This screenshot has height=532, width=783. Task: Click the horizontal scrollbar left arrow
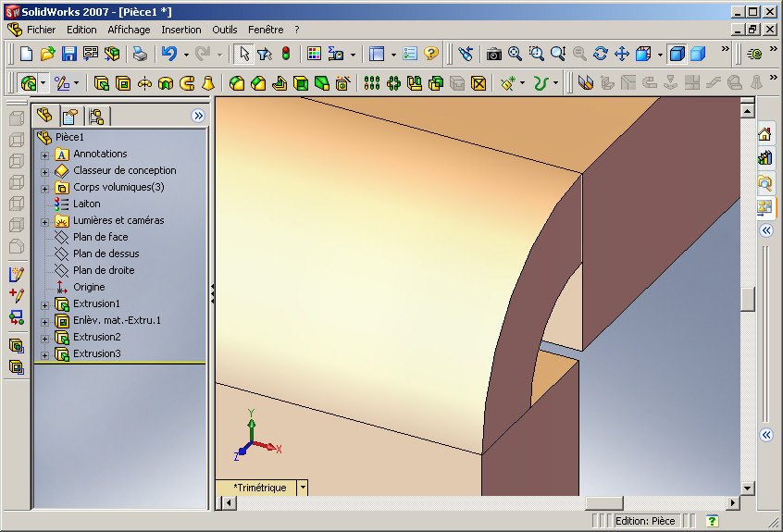(230, 502)
